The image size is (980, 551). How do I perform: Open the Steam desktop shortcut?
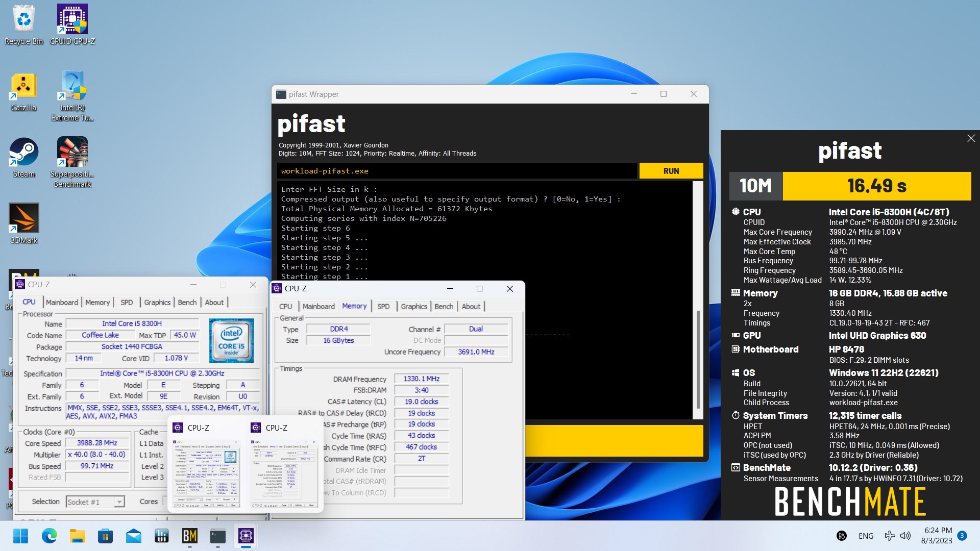point(24,158)
